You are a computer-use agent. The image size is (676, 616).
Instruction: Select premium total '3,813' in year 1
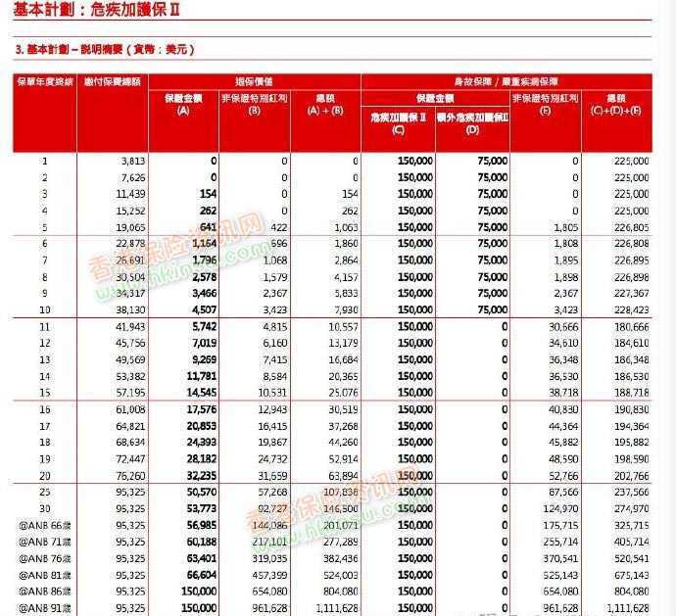click(133, 162)
